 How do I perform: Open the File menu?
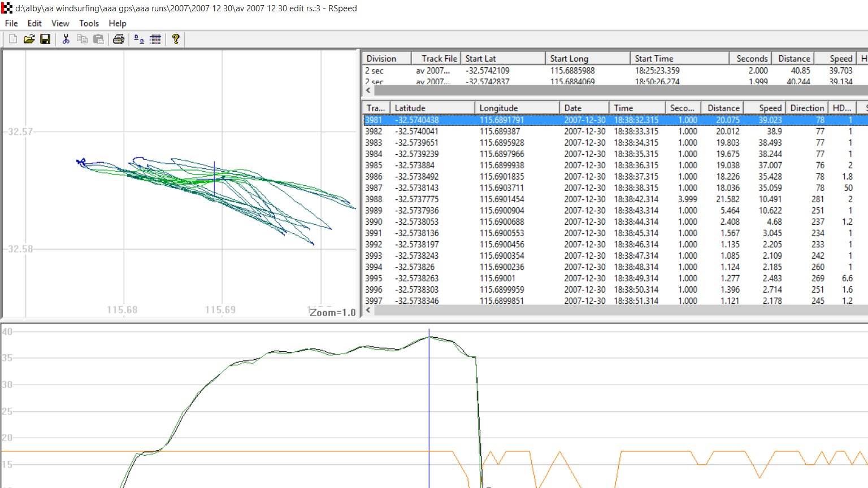[11, 23]
